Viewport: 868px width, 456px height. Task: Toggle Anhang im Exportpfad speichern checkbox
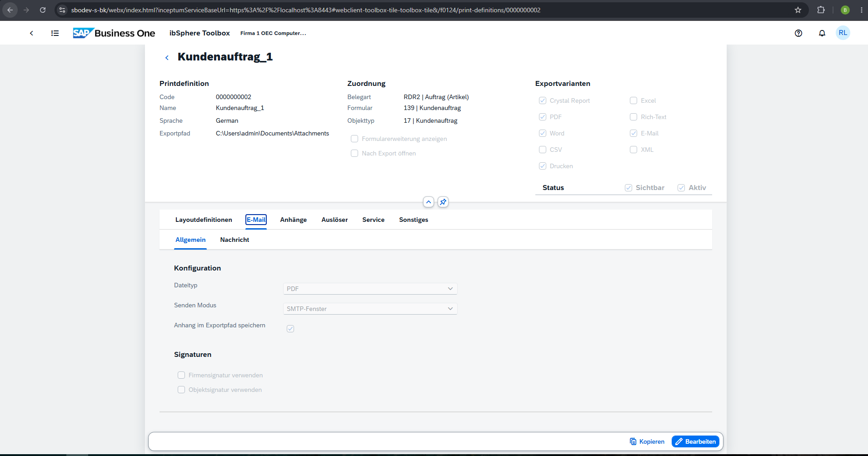[290, 329]
